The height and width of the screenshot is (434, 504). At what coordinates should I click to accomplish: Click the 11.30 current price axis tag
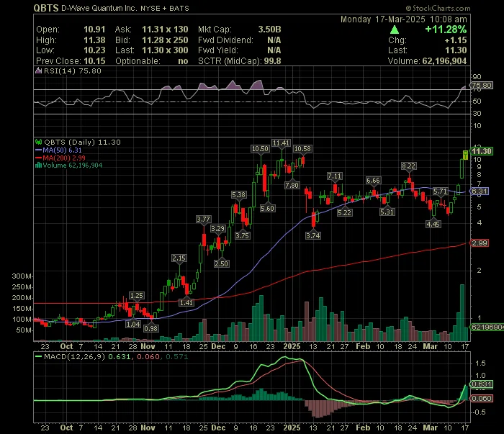[481, 151]
